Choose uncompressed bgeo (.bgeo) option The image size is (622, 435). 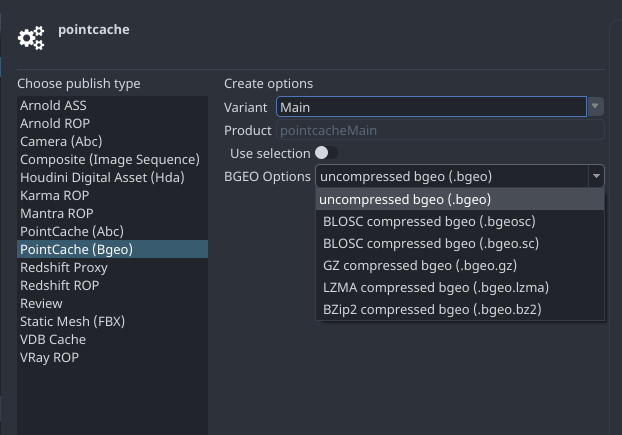click(460, 199)
